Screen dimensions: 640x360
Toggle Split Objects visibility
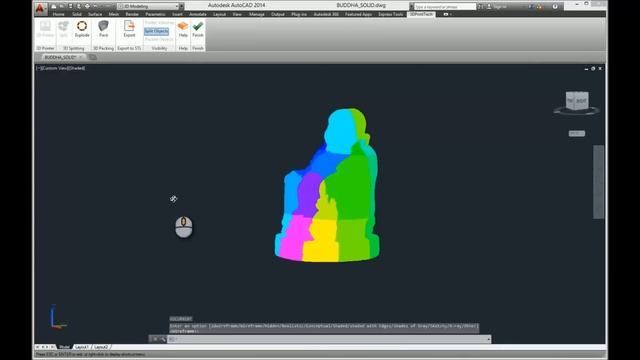[156, 31]
